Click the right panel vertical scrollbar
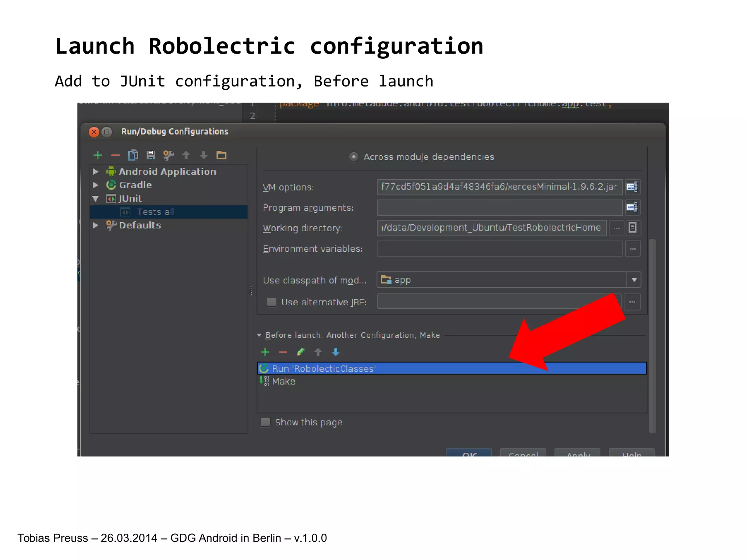Screen dimensions: 747x560 click(x=653, y=336)
